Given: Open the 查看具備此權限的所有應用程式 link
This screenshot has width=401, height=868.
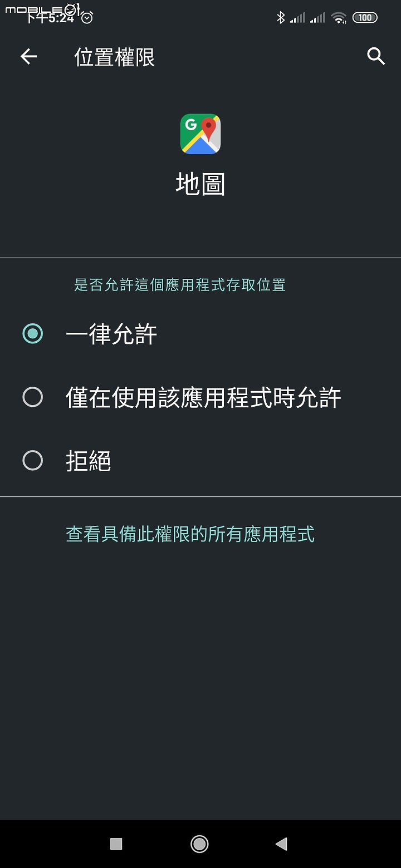Looking at the screenshot, I should [190, 534].
